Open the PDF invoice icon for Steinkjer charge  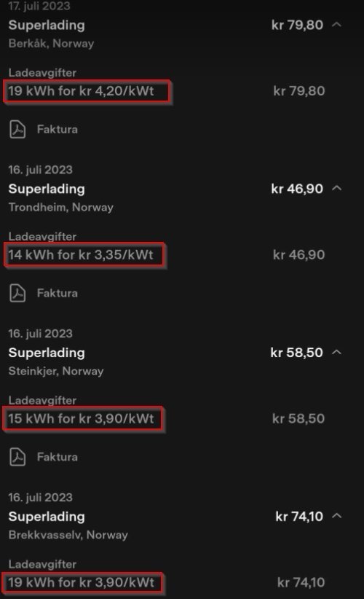[x=17, y=457]
